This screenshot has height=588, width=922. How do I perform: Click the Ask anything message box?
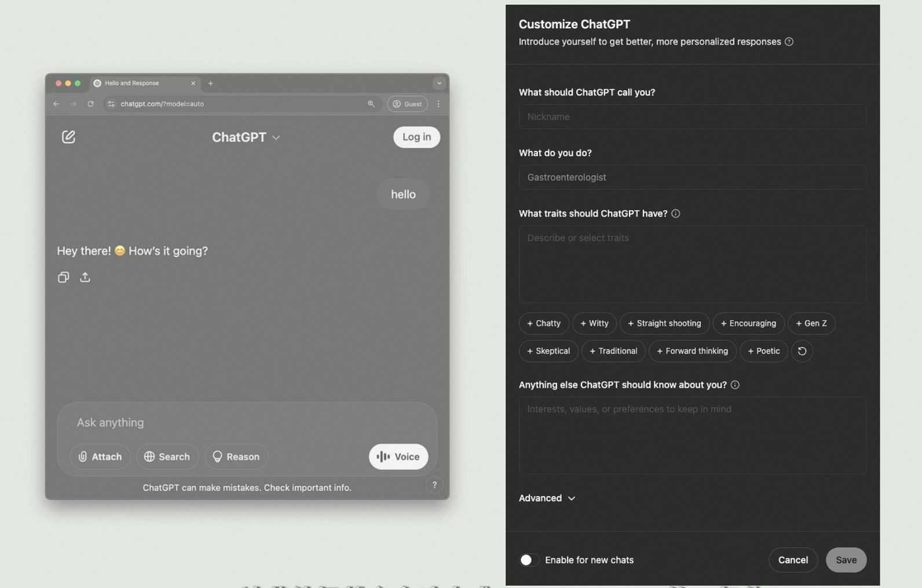pyautogui.click(x=247, y=422)
